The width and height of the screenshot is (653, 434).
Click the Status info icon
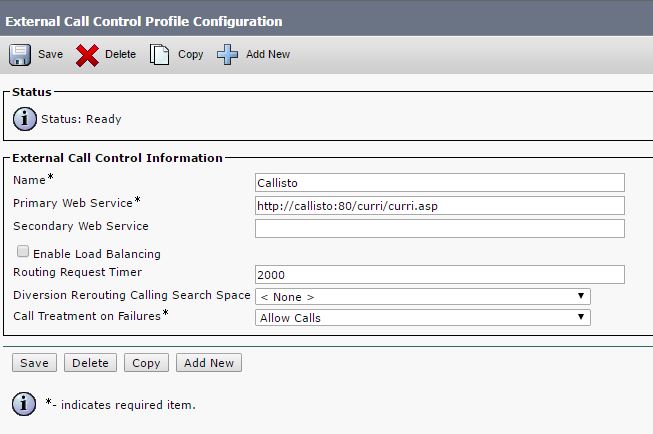25,119
